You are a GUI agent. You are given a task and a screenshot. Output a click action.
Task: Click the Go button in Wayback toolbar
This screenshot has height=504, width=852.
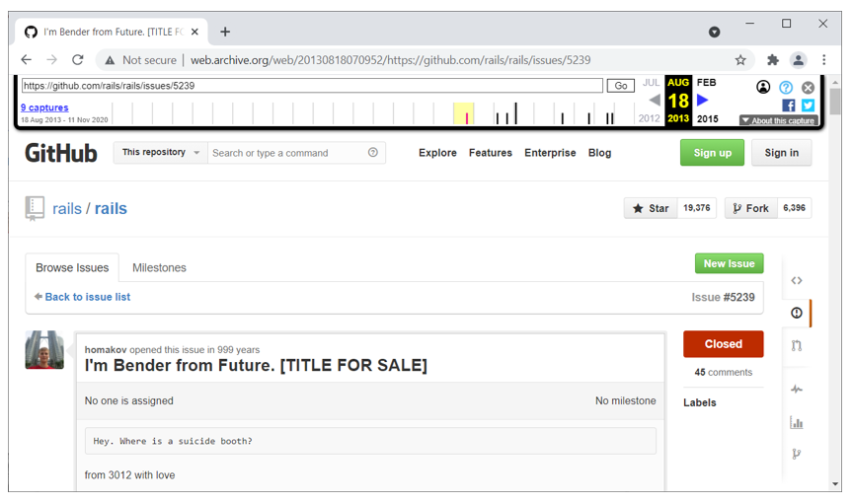tap(621, 86)
